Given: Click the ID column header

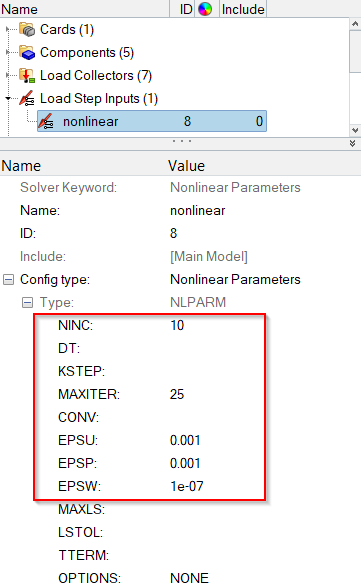Looking at the screenshot, I should click(186, 9).
